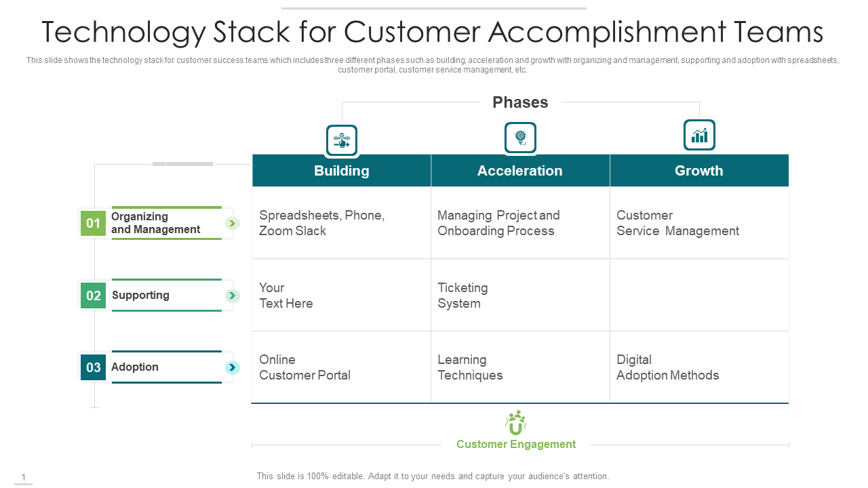Click the Building phase icon
Image resolution: width=868 pixels, height=488 pixels.
click(x=342, y=140)
